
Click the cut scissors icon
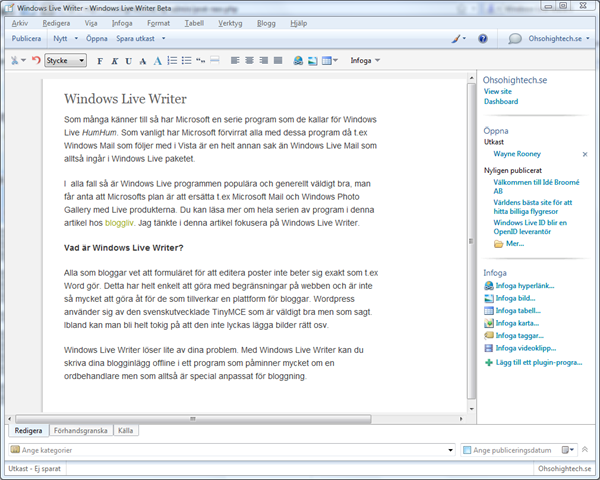click(15, 60)
